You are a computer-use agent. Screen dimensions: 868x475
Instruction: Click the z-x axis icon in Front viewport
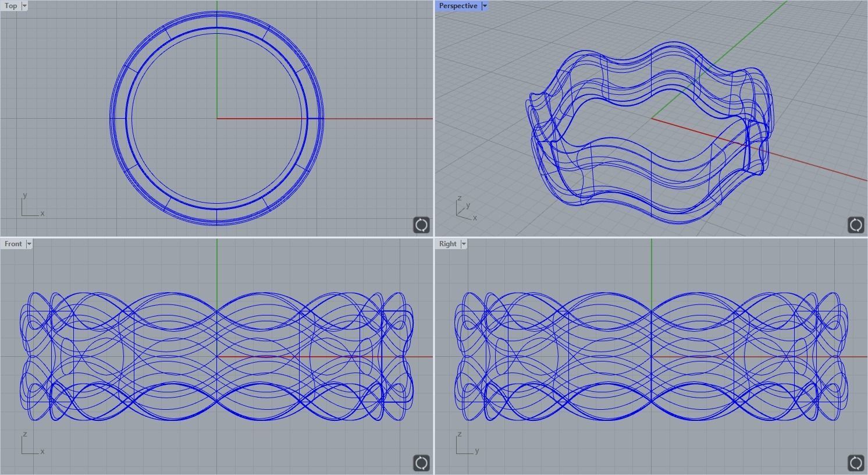tap(33, 444)
